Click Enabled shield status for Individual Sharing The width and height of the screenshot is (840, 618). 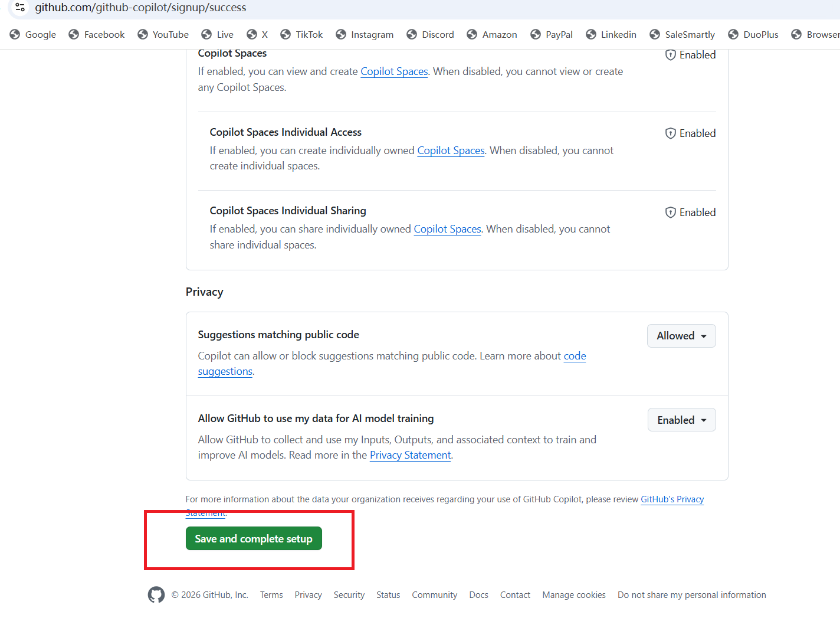pyautogui.click(x=690, y=212)
